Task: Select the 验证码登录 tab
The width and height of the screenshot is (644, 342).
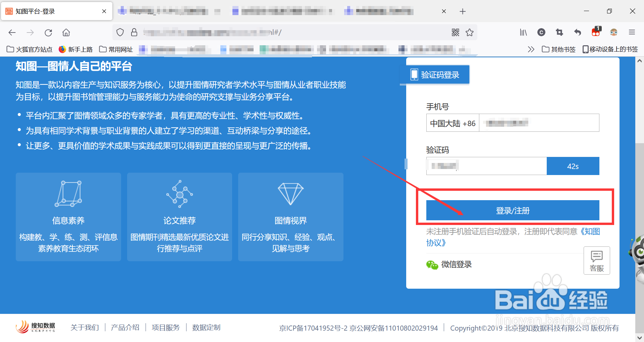Action: pyautogui.click(x=435, y=74)
